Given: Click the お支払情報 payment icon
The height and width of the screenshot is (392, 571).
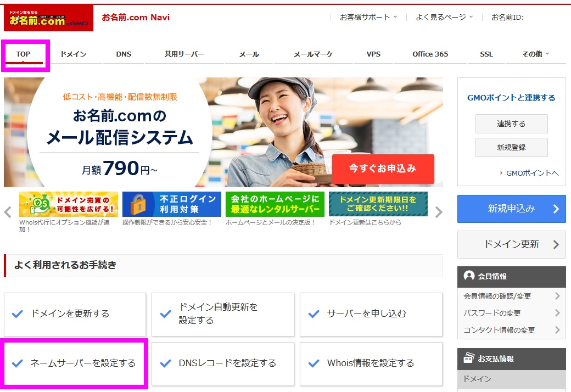Looking at the screenshot, I should click(469, 358).
